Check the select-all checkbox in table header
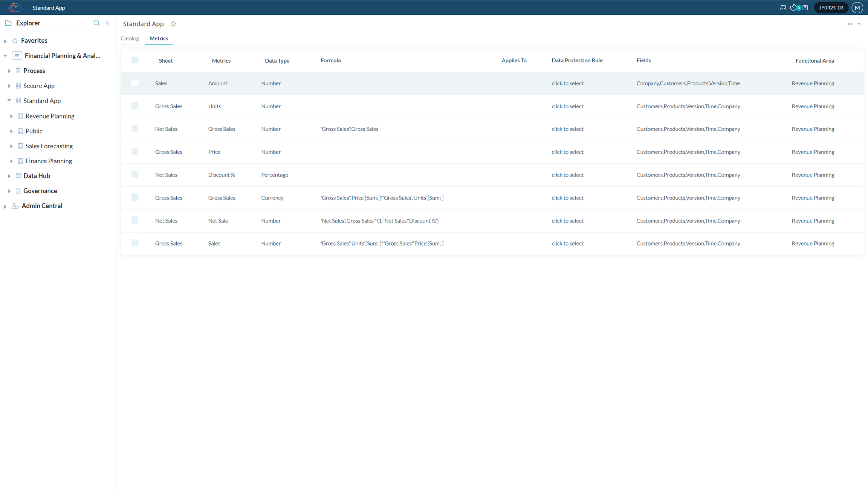 (135, 60)
